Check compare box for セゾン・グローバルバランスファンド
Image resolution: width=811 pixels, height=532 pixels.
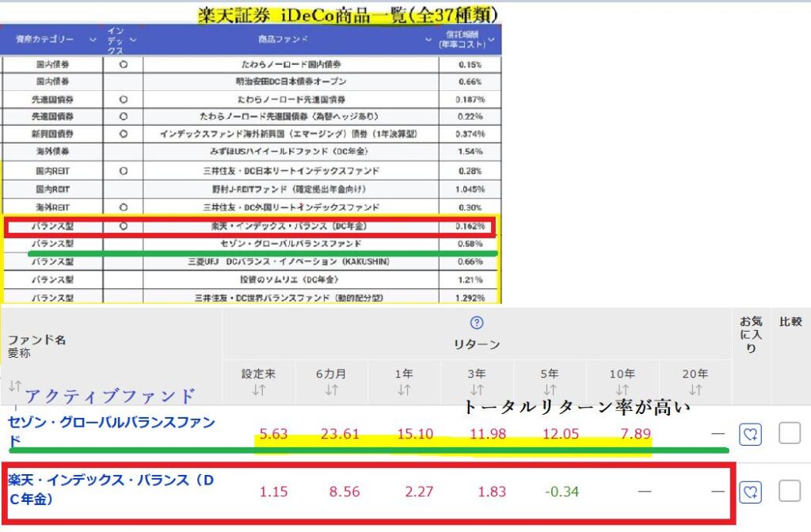[x=790, y=433]
